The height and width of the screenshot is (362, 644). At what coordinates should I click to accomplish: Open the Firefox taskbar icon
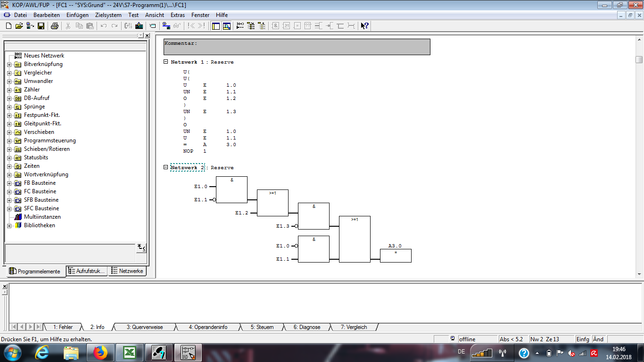[100, 353]
